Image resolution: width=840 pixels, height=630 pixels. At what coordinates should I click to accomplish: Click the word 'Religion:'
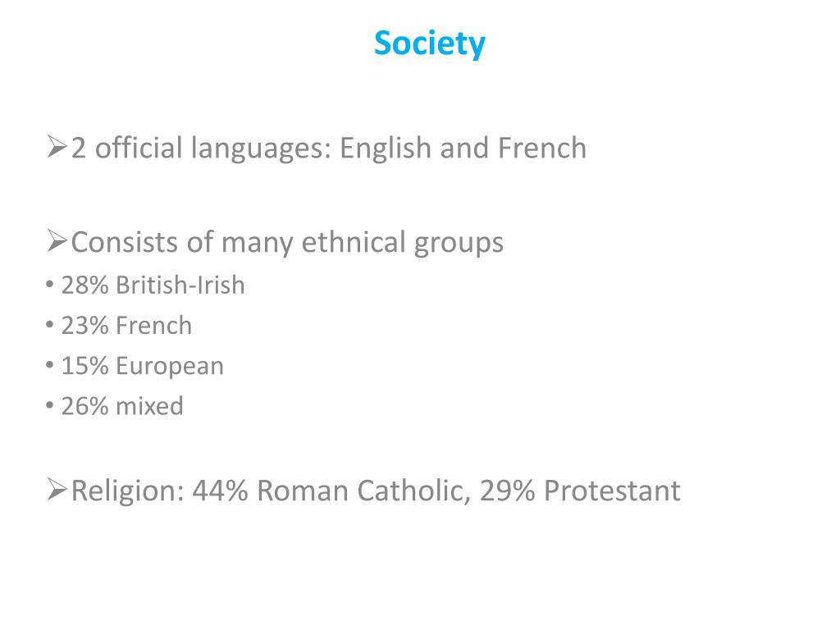(127, 491)
